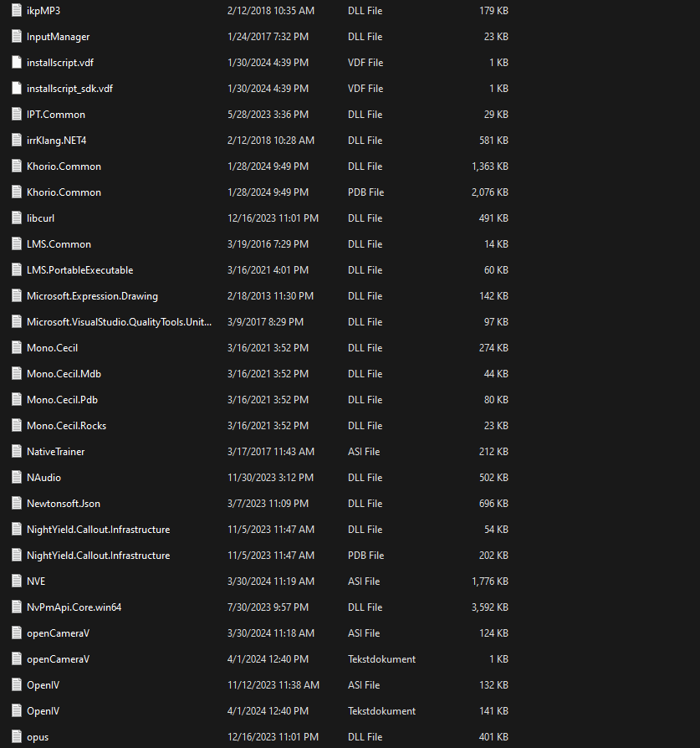
Task: Click the libcurl DLL file icon
Action: (x=17, y=218)
